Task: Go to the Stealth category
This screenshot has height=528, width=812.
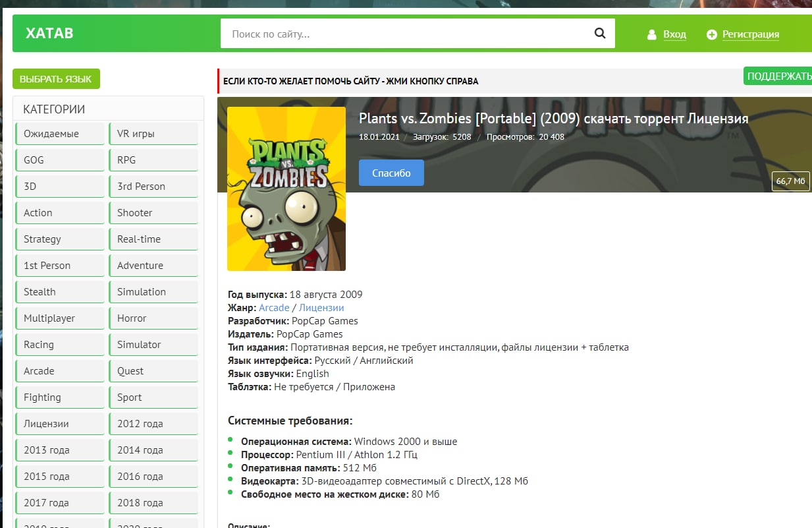Action: 60,291
